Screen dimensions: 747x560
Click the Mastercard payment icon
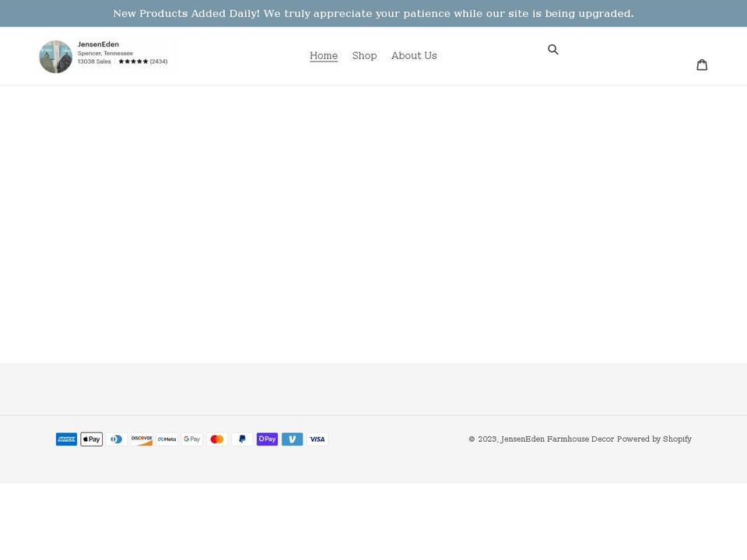point(217,439)
